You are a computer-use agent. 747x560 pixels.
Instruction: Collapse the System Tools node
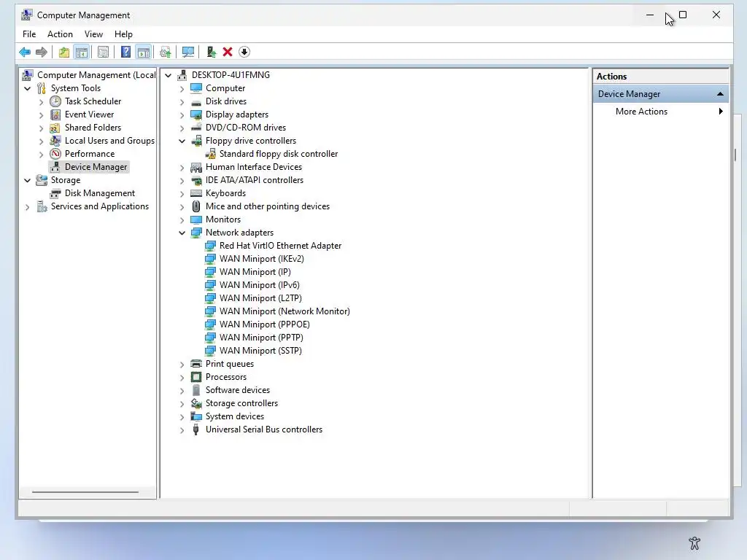pyautogui.click(x=28, y=88)
